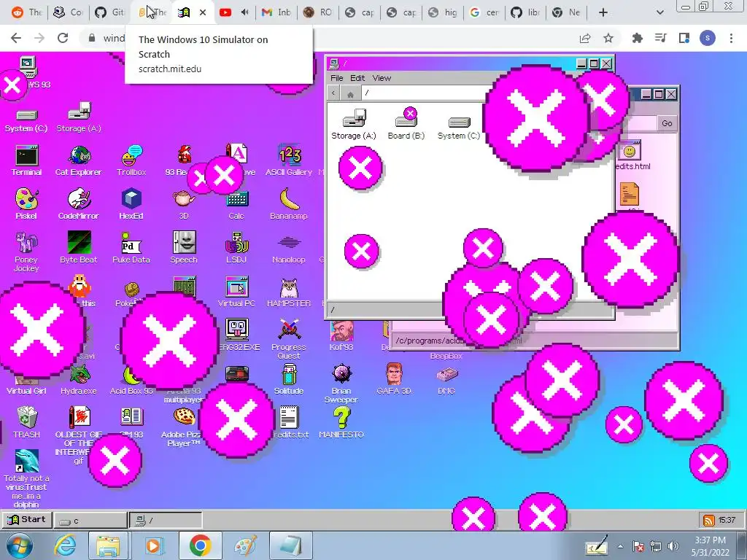Launch Bananamp banana icon

(289, 204)
